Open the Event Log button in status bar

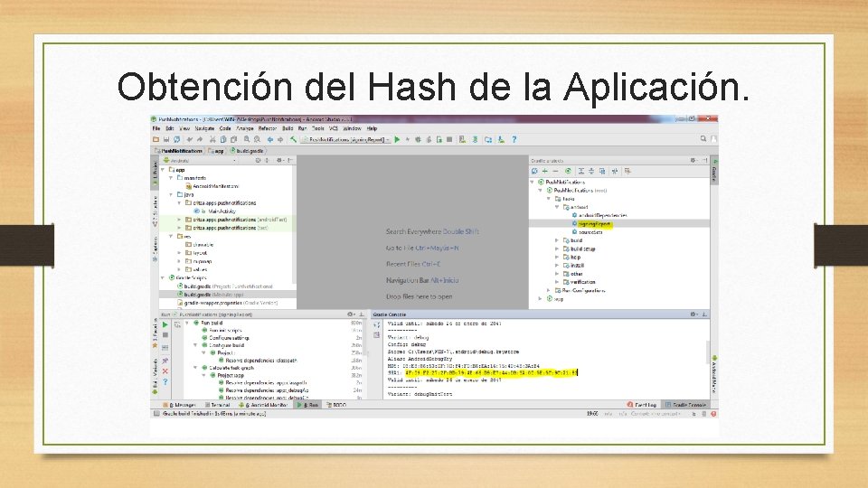tap(642, 405)
